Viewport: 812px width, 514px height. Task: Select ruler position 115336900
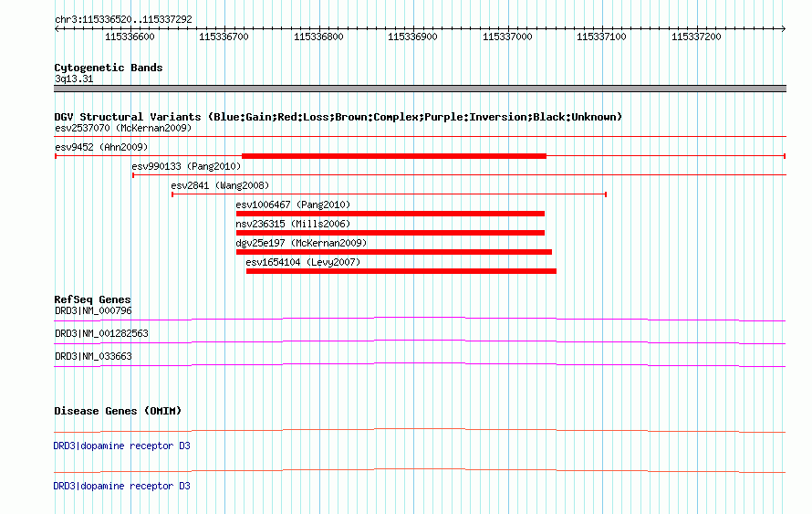point(412,37)
